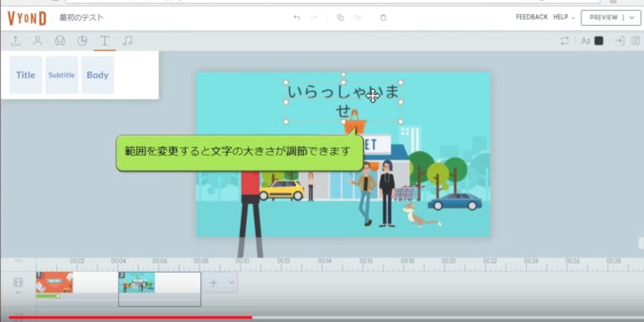Open the Aa text settings
644x322 pixels.
pos(586,40)
